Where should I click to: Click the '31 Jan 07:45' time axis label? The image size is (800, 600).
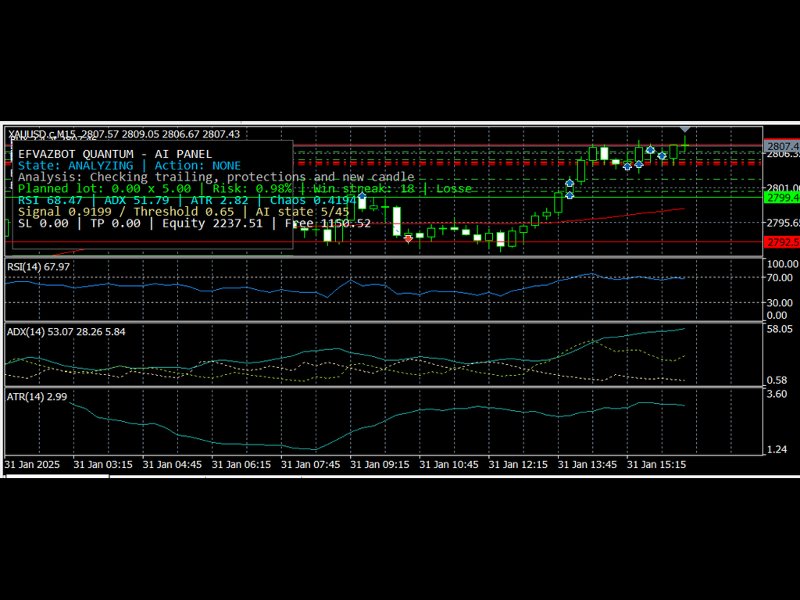point(310,465)
